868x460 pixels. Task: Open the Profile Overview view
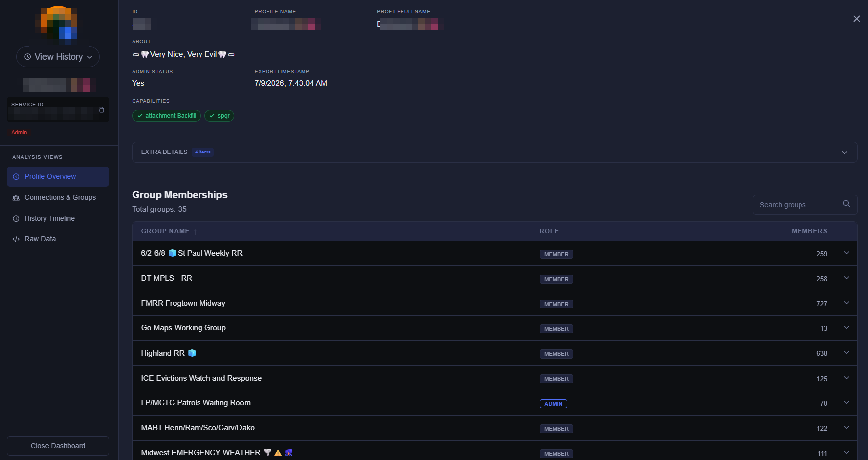[x=58, y=177]
